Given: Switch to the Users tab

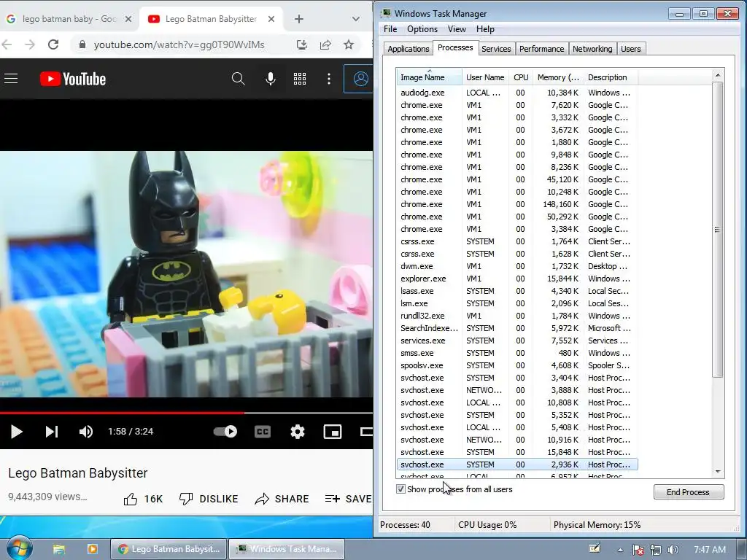Looking at the screenshot, I should click(631, 49).
